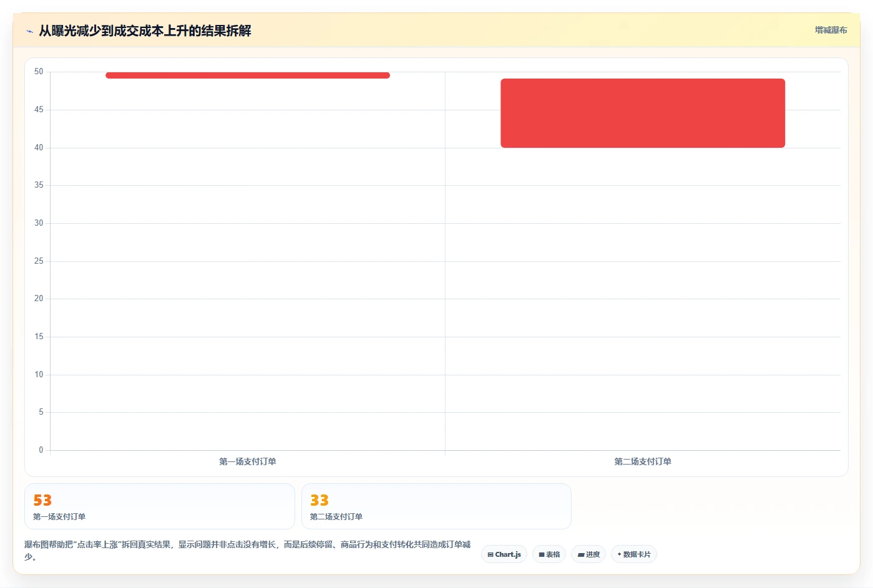Click the x-axis label 第二场支付订单
Viewport: 873px width, 588px height.
point(643,461)
